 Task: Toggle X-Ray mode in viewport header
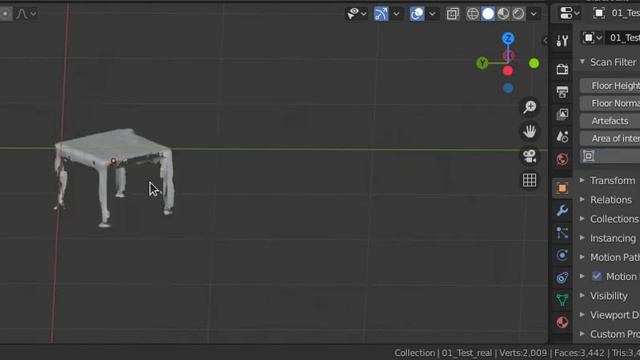pyautogui.click(x=453, y=14)
